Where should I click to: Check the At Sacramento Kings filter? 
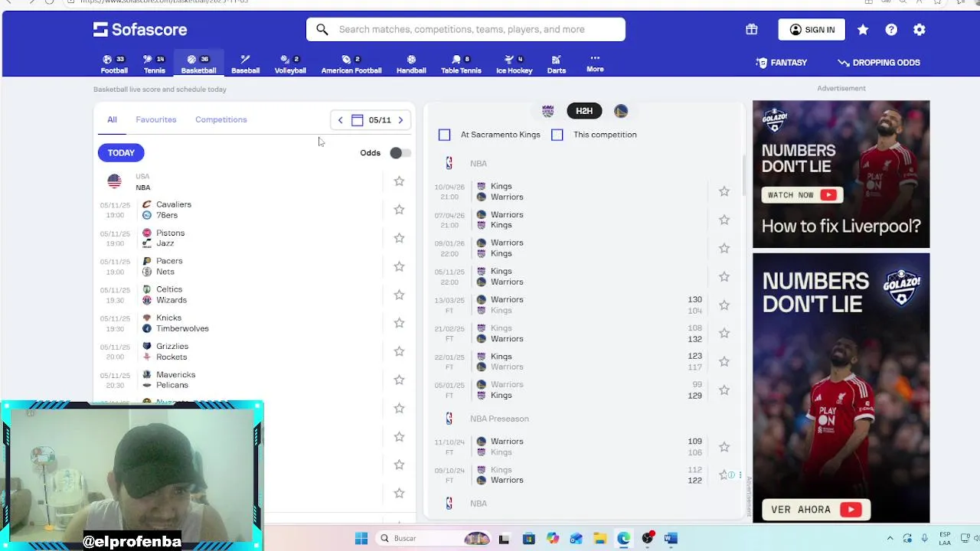click(x=444, y=135)
